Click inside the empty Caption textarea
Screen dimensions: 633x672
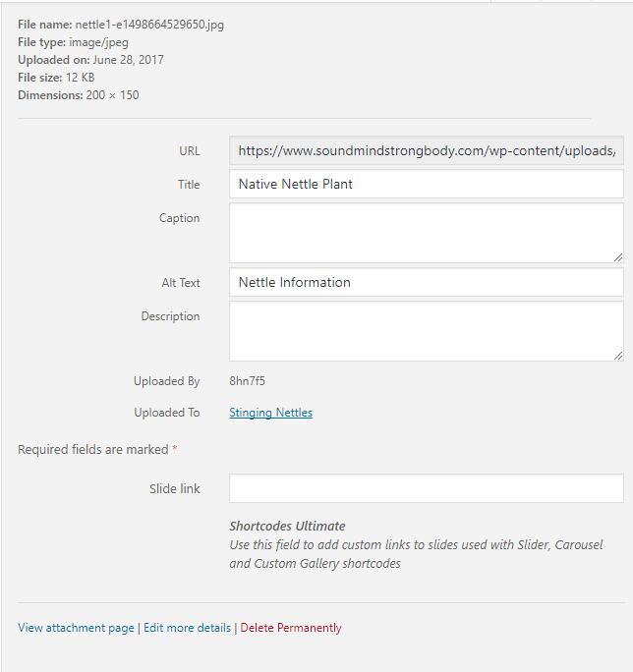tap(427, 233)
